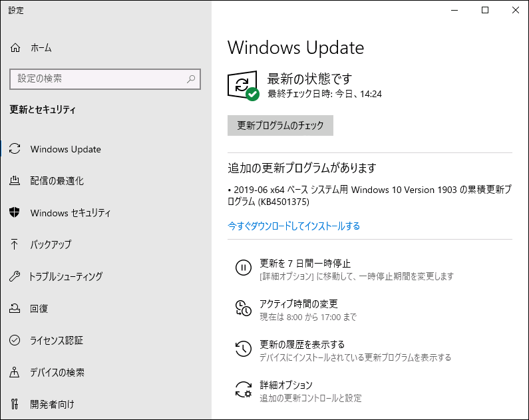Viewport: 529px width, 420px height.
Task: Open トラブルシューティング page
Action: pyautogui.click(x=66, y=276)
